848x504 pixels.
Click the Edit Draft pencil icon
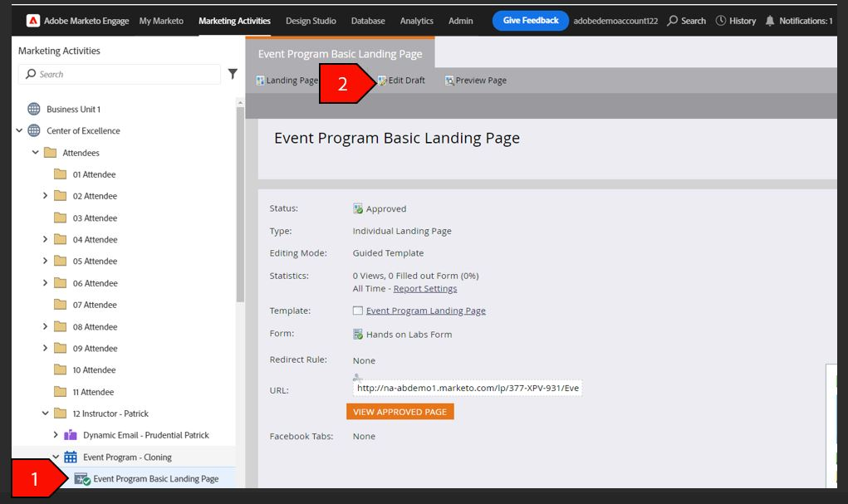pos(382,81)
